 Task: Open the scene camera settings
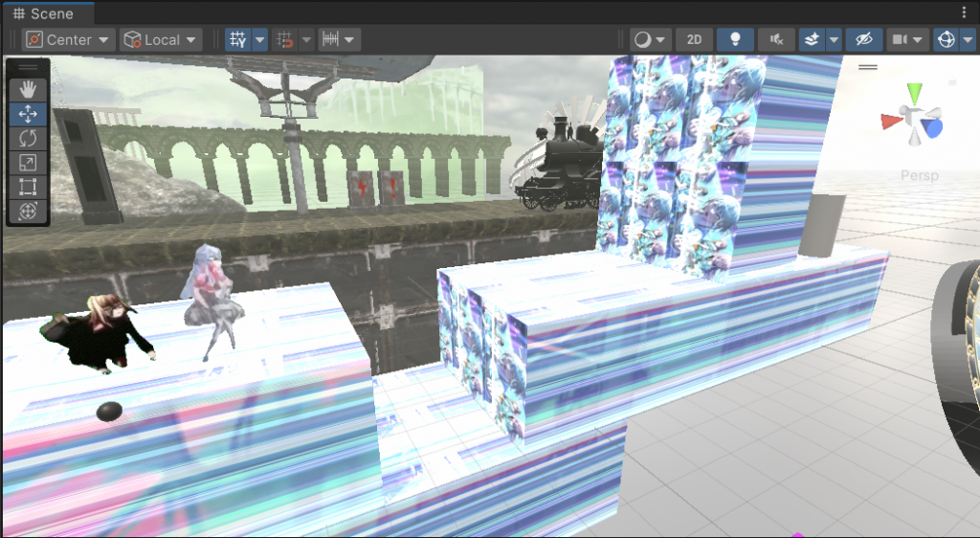point(907,40)
